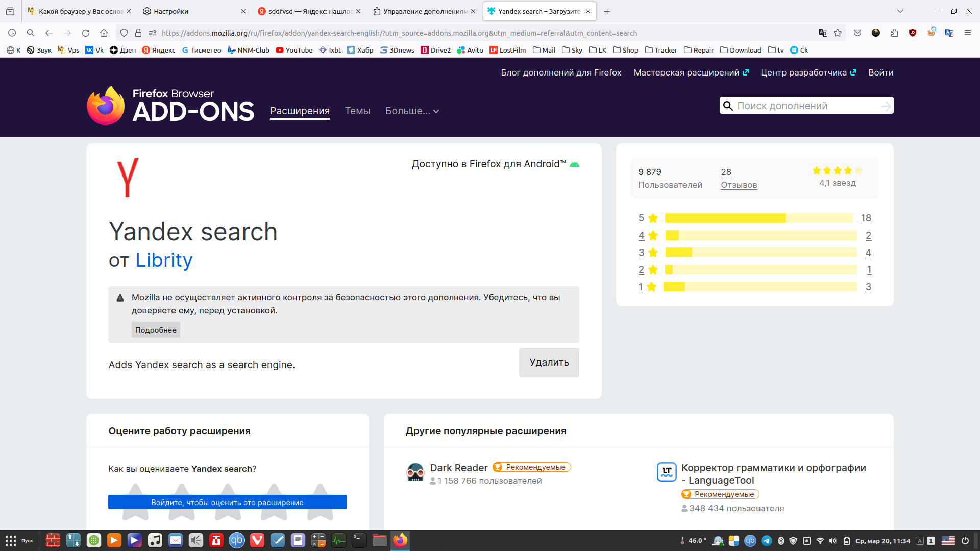Open the Firefox hamburger application menu

pyautogui.click(x=968, y=33)
